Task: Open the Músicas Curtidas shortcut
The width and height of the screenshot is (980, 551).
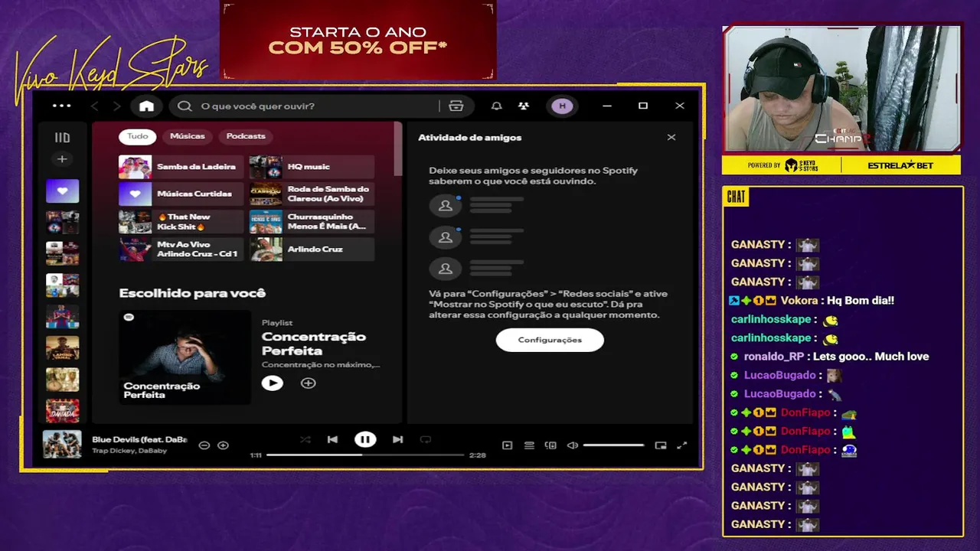Action: [181, 194]
